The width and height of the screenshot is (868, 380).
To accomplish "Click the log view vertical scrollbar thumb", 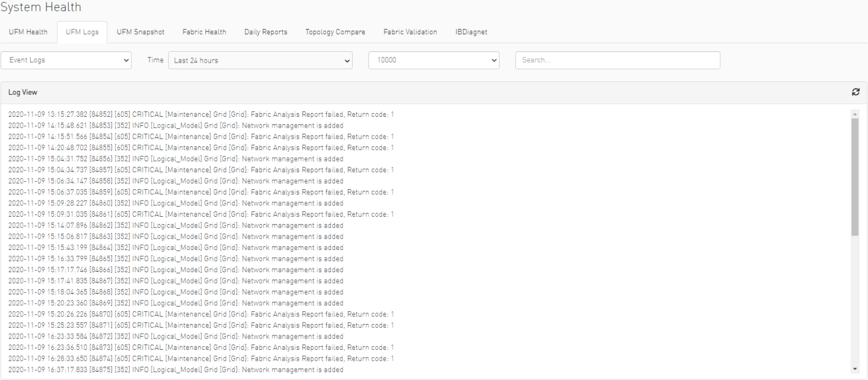I will (855, 176).
